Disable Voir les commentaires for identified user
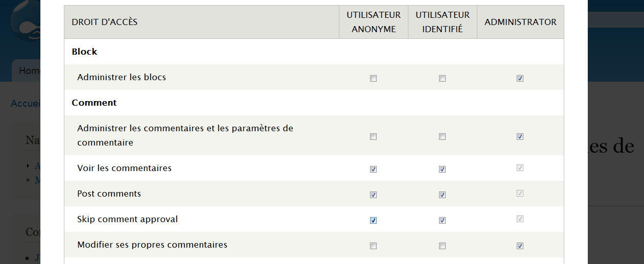644x264 pixels. pos(442,170)
